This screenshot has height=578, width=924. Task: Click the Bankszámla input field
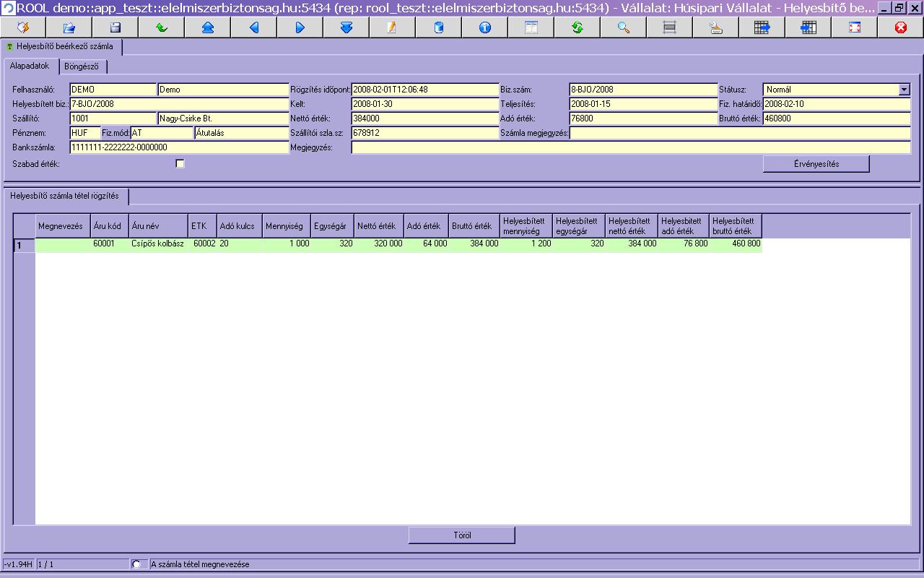(179, 147)
